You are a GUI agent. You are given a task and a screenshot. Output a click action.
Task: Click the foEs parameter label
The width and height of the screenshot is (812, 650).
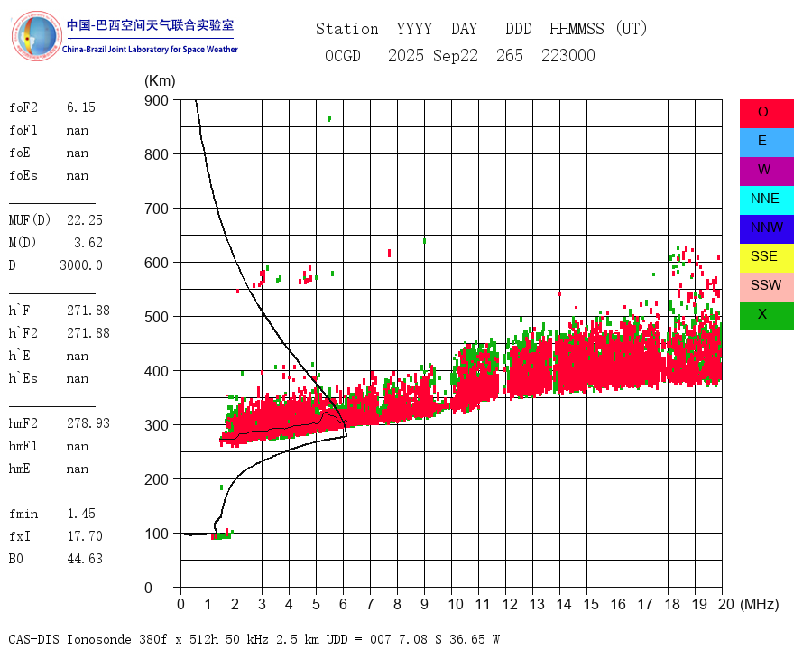coord(23,175)
